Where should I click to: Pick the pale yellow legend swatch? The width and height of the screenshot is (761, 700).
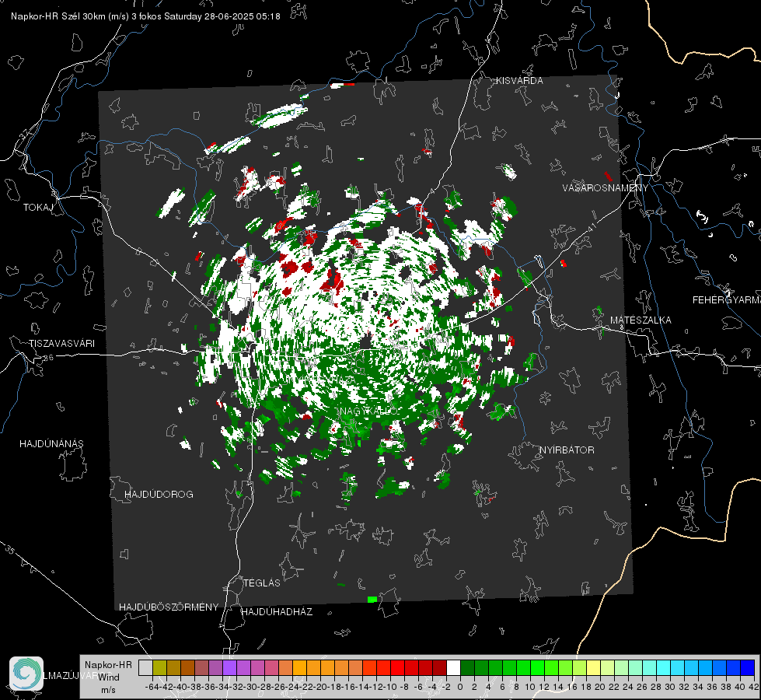[593, 667]
